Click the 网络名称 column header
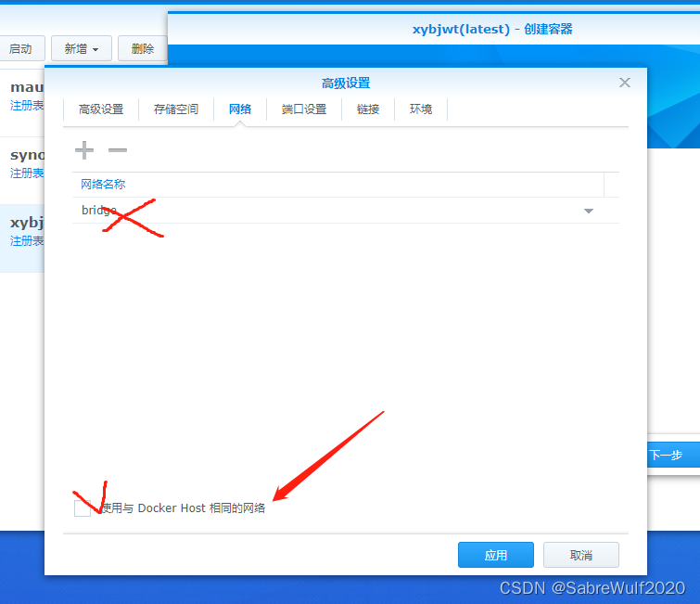This screenshot has height=604, width=700. coord(337,184)
